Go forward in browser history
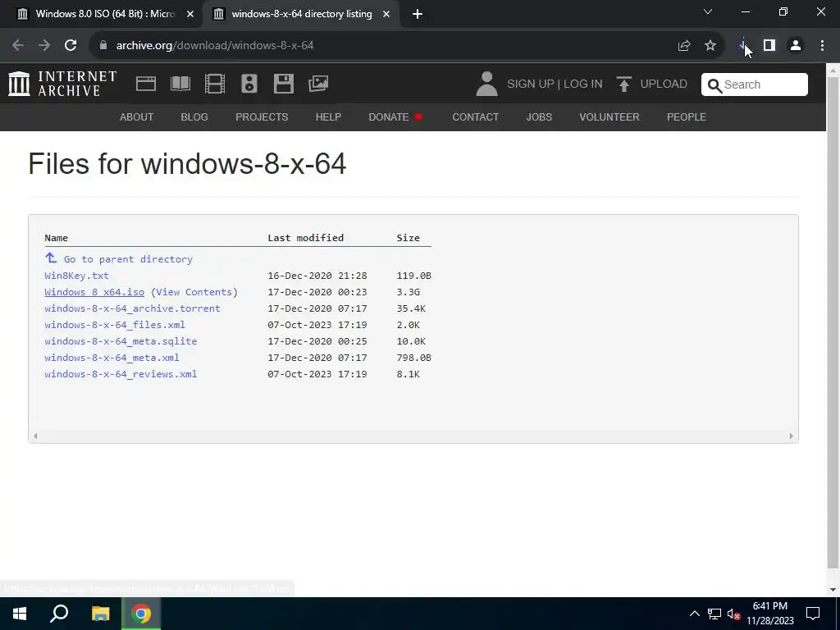Viewport: 840px width, 630px height. [44, 46]
